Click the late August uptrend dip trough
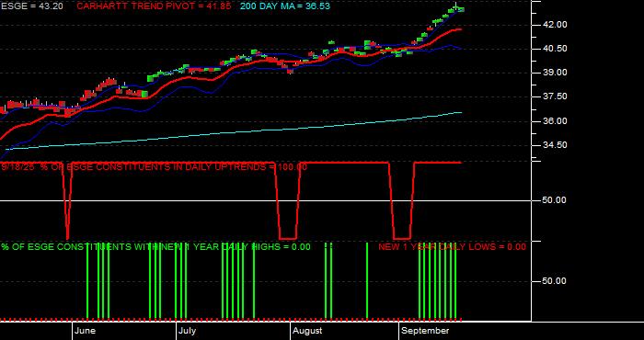Viewport: 644px width, 340px height. (402, 238)
